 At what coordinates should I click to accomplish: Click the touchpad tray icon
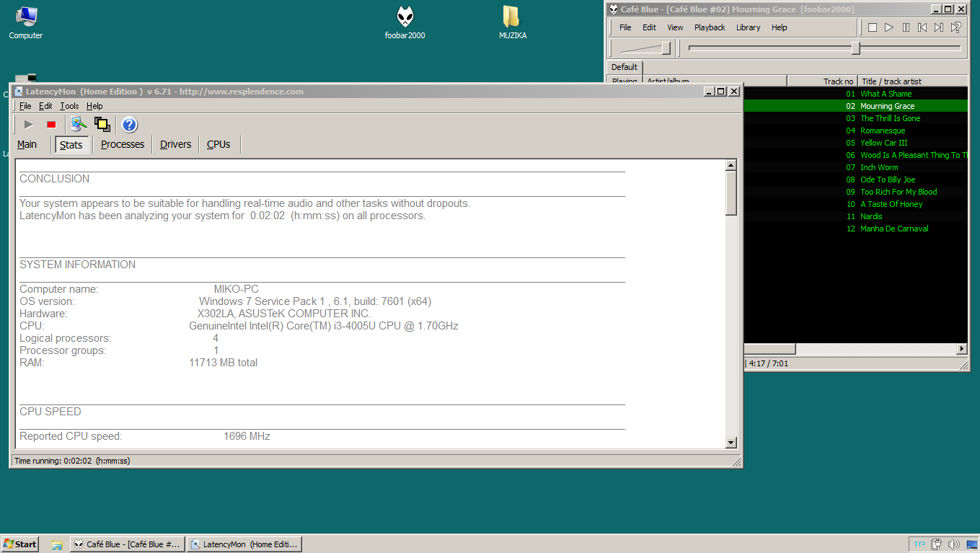[919, 544]
